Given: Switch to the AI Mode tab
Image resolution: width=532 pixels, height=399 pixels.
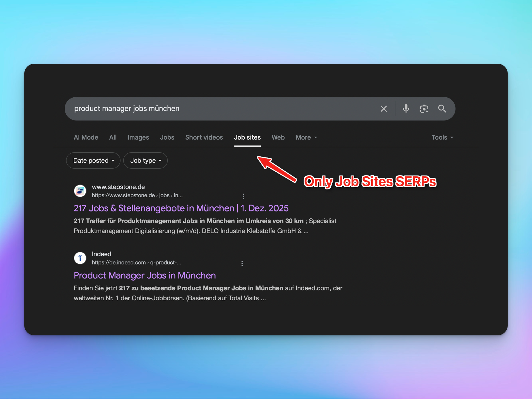Looking at the screenshot, I should click(86, 137).
